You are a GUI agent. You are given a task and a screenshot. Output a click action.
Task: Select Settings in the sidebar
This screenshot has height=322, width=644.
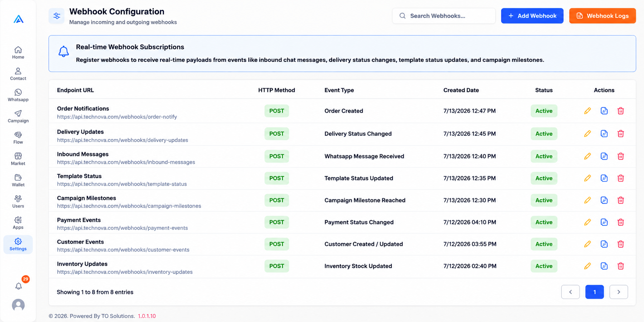(18, 244)
